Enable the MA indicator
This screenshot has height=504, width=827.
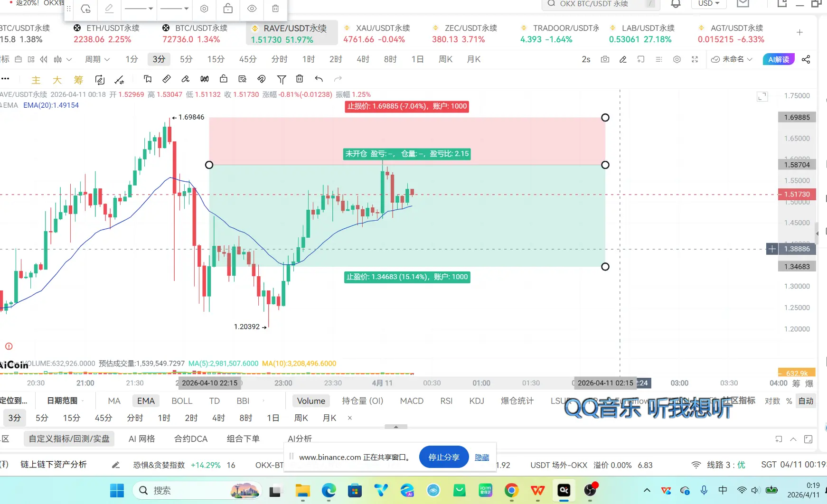pyautogui.click(x=114, y=401)
